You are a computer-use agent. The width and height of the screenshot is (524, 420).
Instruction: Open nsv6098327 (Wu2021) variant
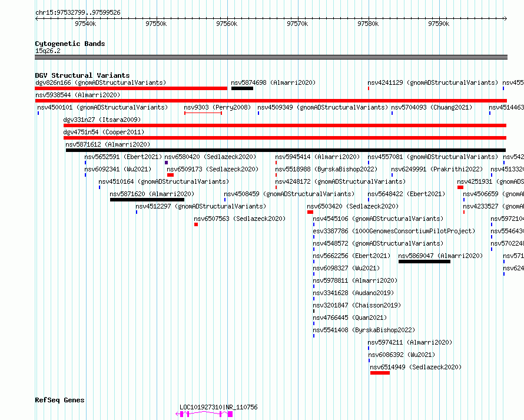(x=346, y=268)
